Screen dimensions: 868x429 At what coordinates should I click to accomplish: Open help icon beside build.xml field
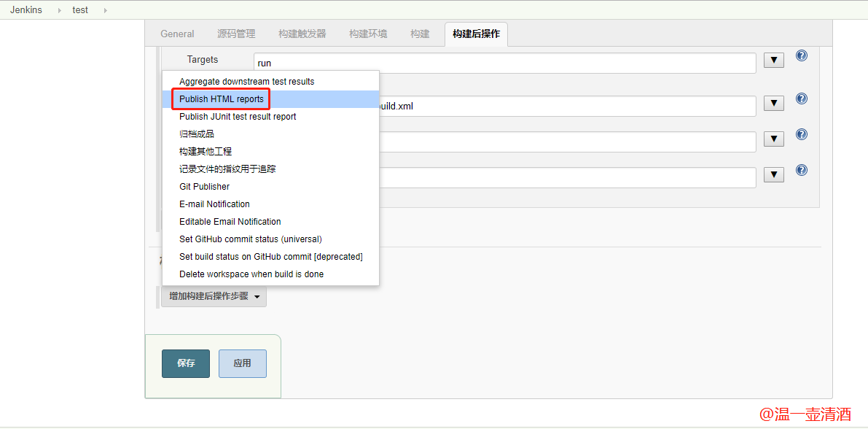point(801,98)
